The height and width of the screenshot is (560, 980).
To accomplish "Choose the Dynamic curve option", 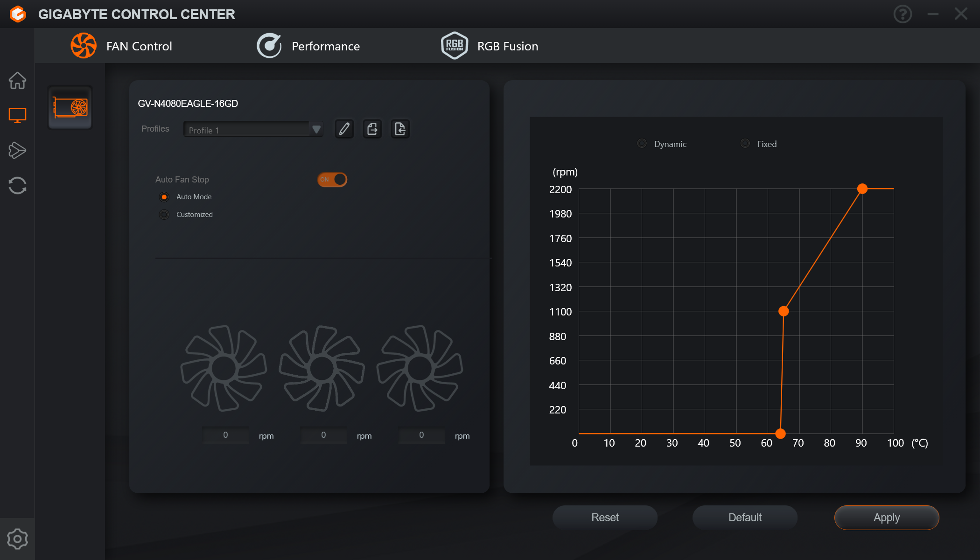I will point(642,144).
